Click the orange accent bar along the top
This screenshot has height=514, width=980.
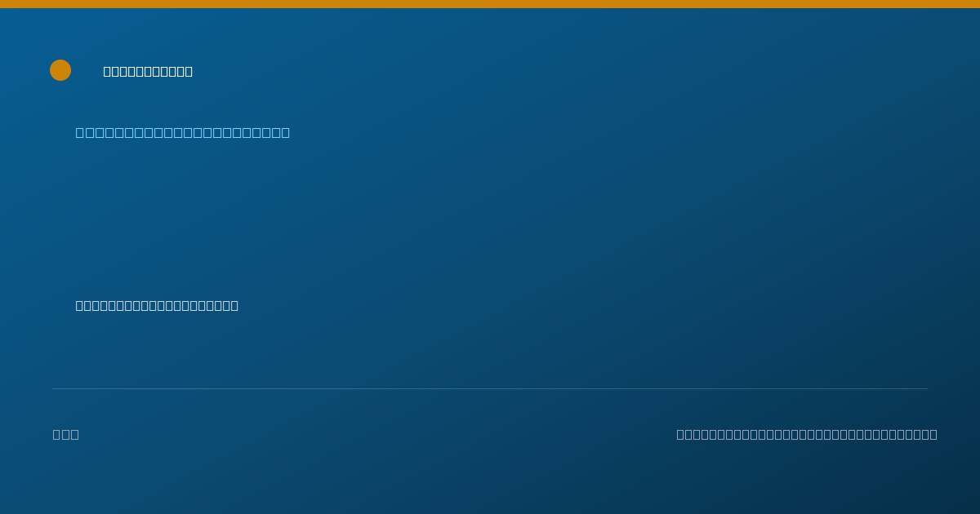(490, 4)
